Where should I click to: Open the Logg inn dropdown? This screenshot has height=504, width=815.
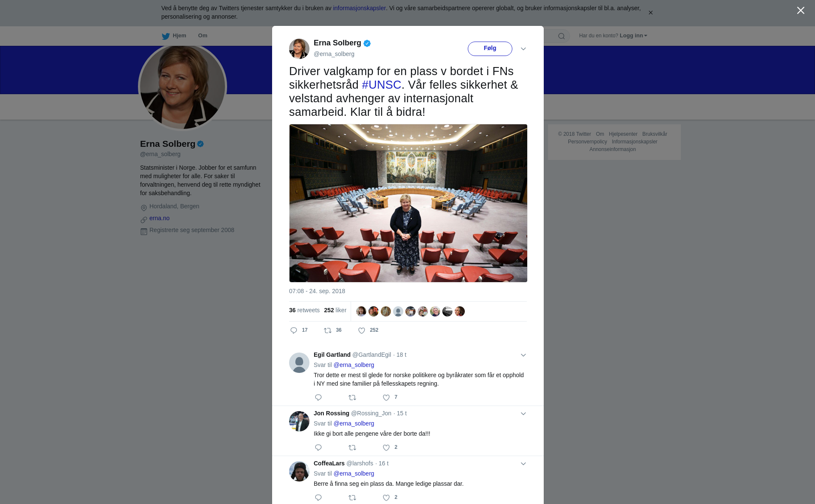coord(633,36)
